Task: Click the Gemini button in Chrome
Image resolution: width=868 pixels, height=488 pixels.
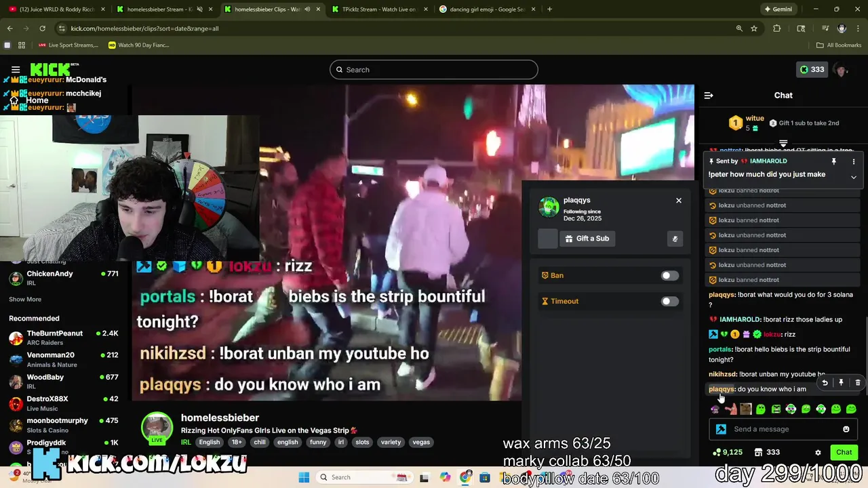Action: [x=778, y=9]
